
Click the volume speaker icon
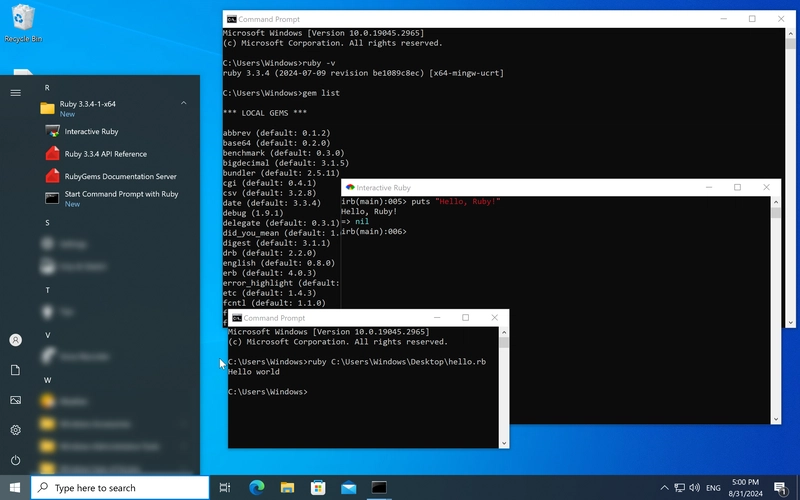coord(694,488)
